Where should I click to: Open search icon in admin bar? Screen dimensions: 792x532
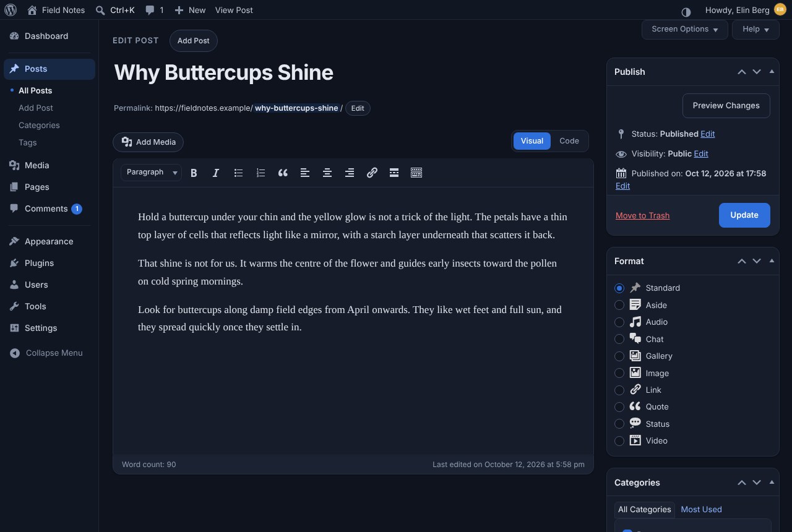100,10
